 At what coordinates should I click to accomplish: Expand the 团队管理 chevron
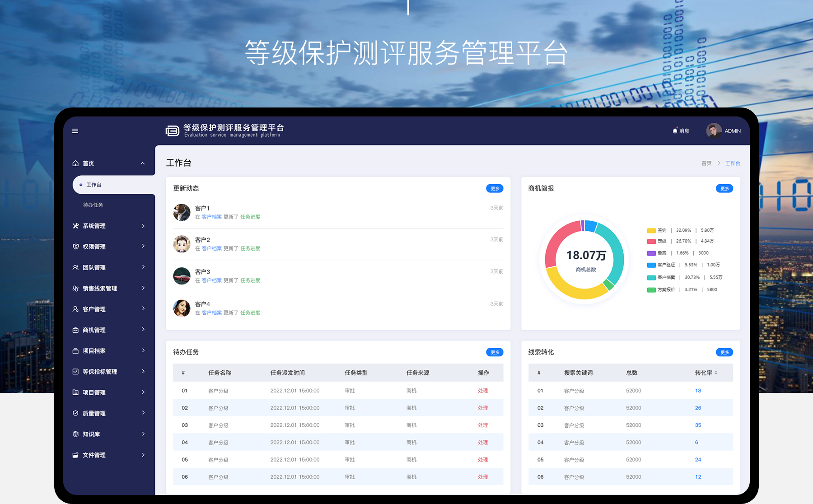click(x=143, y=267)
